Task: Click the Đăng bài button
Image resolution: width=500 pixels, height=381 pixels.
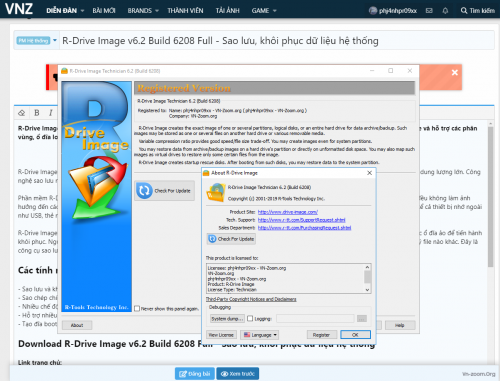Action: click(x=195, y=374)
